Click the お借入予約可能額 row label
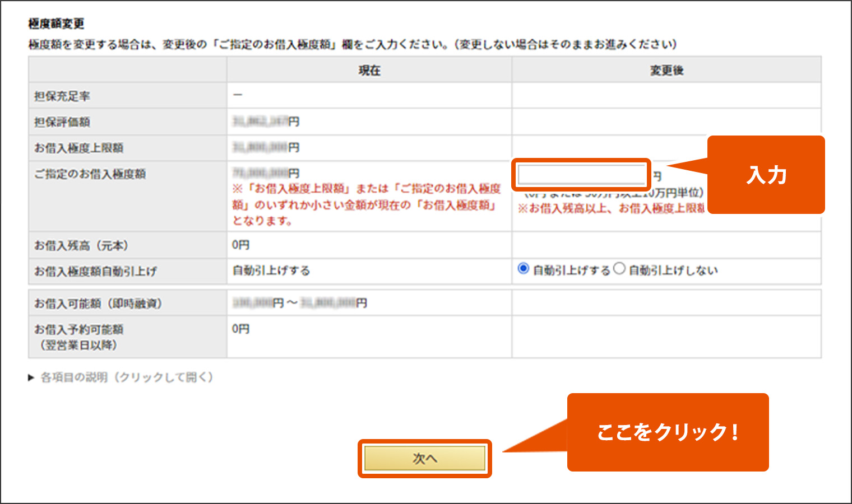Viewport: 852px width, 504px height. tap(78, 337)
